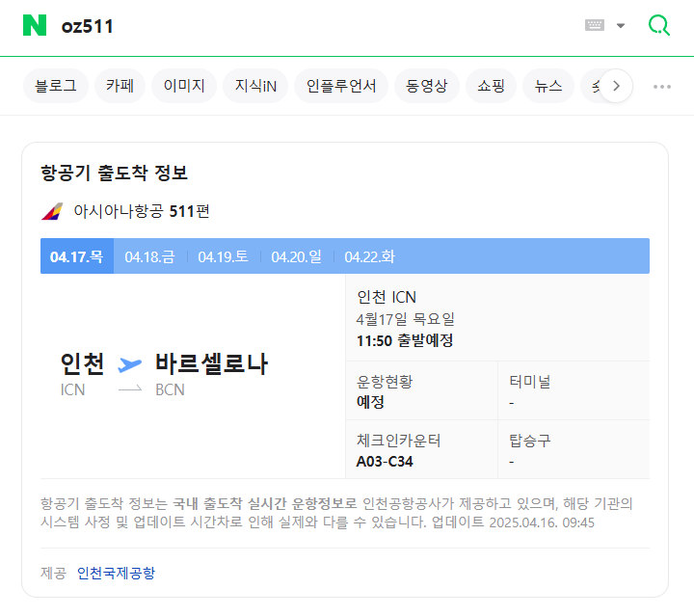Image resolution: width=694 pixels, height=616 pixels.
Task: Click the 4월17일 목요일 date text
Action: point(406,319)
